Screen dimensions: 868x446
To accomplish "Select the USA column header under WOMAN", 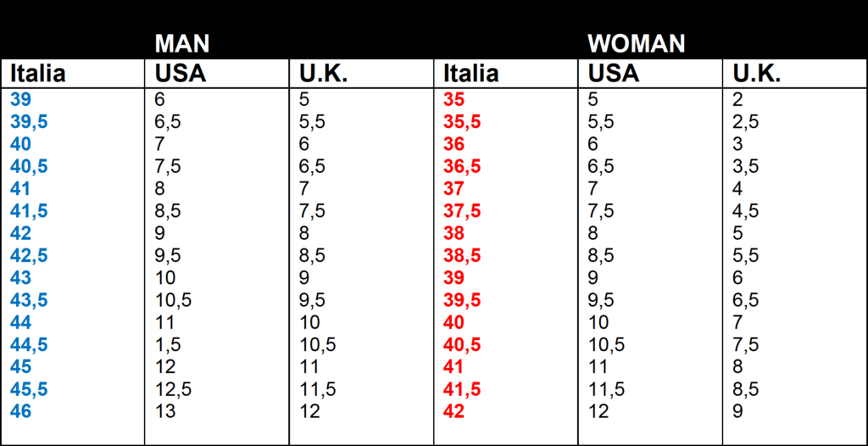I will click(x=613, y=74).
